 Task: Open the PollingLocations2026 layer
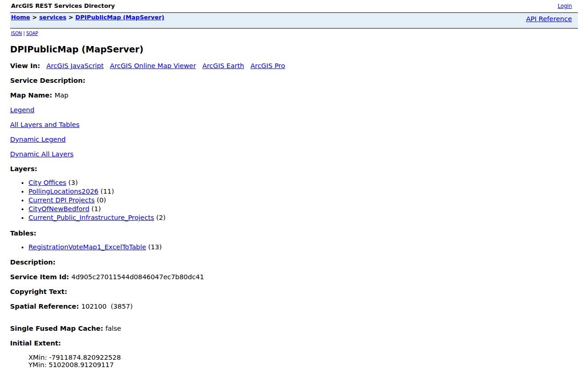63,191
